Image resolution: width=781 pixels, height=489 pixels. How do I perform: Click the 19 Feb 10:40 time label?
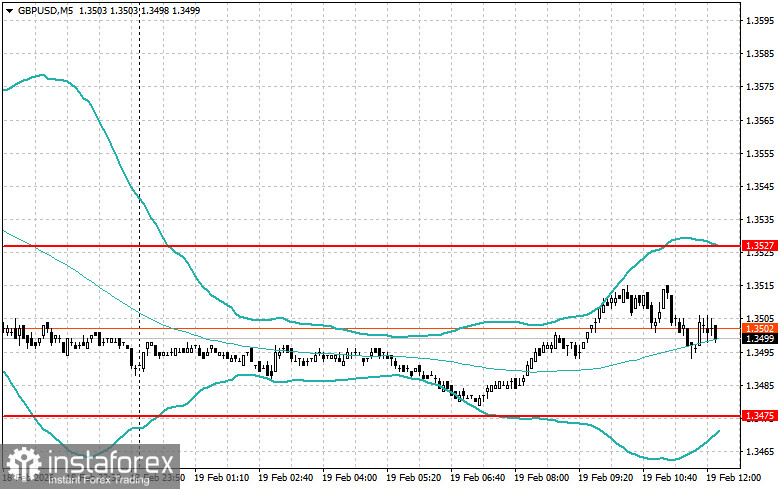(669, 478)
